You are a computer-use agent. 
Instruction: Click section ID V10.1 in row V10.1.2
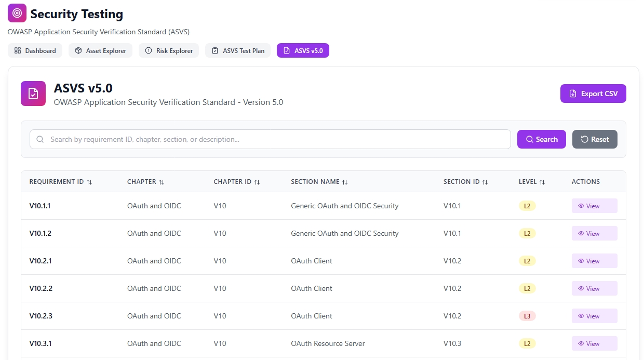[452, 233]
